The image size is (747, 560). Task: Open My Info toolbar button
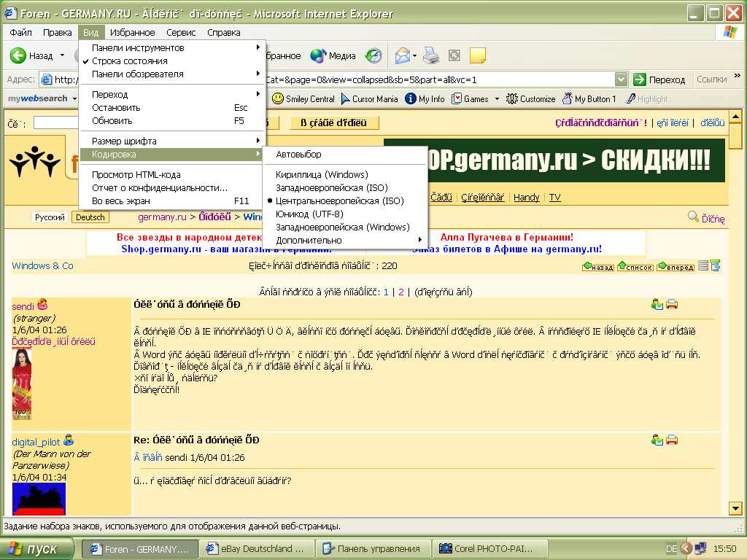click(x=425, y=98)
